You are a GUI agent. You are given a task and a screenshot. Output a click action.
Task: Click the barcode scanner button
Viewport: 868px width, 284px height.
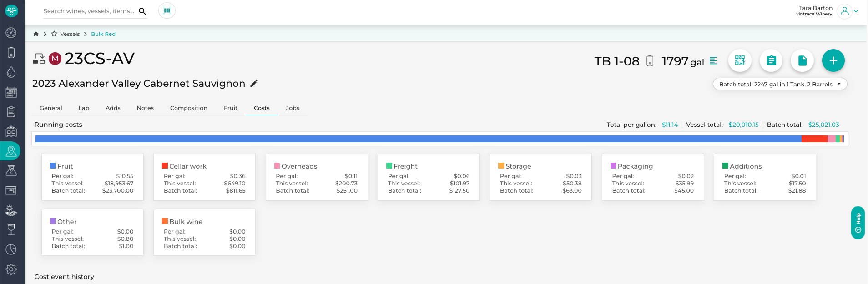[x=167, y=10]
